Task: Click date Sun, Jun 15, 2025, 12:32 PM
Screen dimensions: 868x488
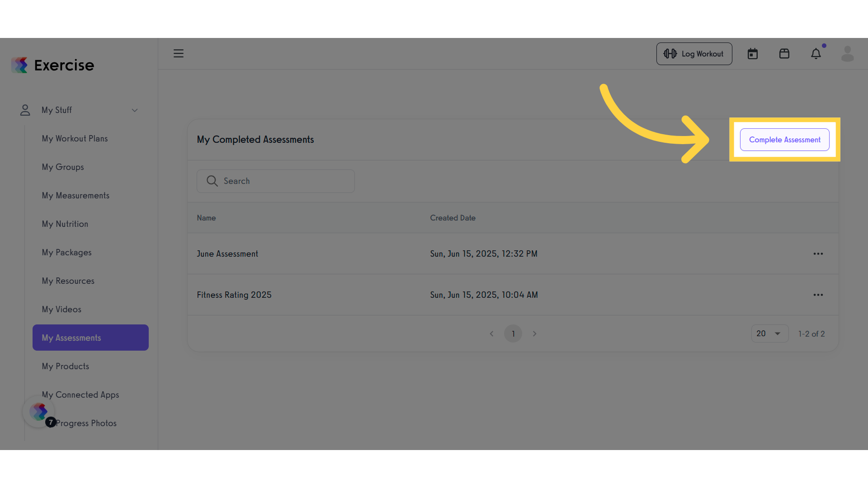Action: (484, 254)
